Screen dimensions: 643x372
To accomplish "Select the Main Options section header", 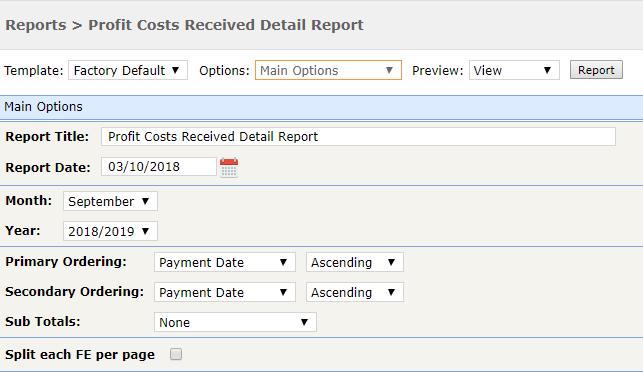I will 322,107.
